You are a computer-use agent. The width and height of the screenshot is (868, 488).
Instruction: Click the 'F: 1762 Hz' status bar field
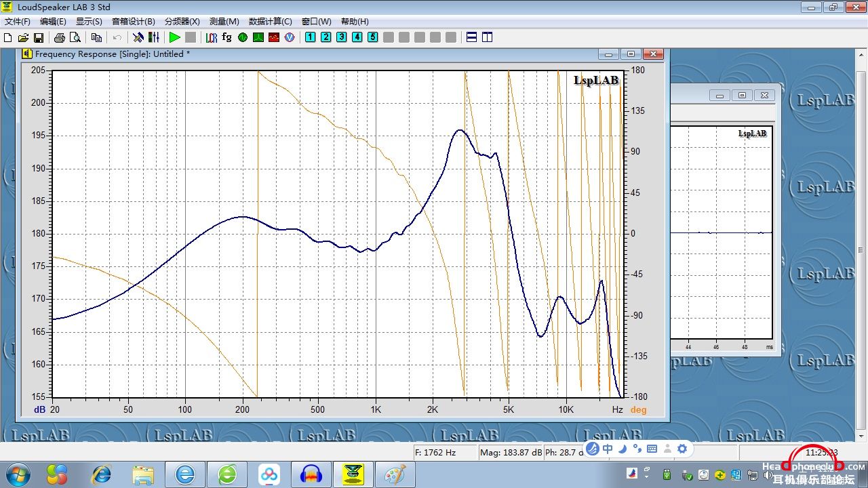(445, 452)
